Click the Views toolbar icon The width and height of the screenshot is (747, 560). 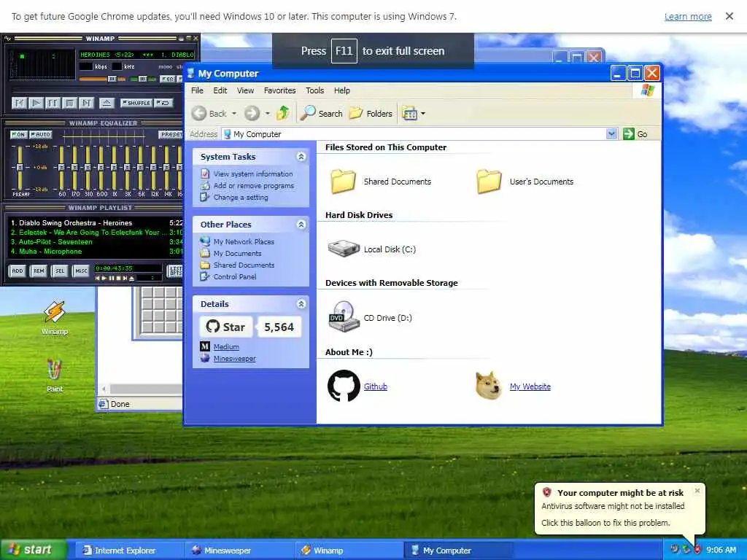pyautogui.click(x=410, y=113)
